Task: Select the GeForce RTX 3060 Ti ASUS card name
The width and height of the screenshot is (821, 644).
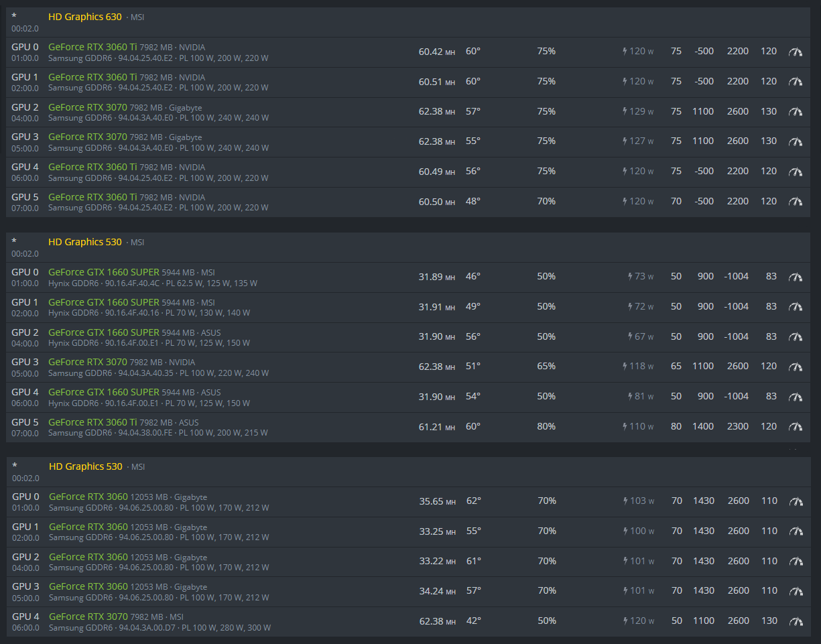Action: pyautogui.click(x=92, y=422)
